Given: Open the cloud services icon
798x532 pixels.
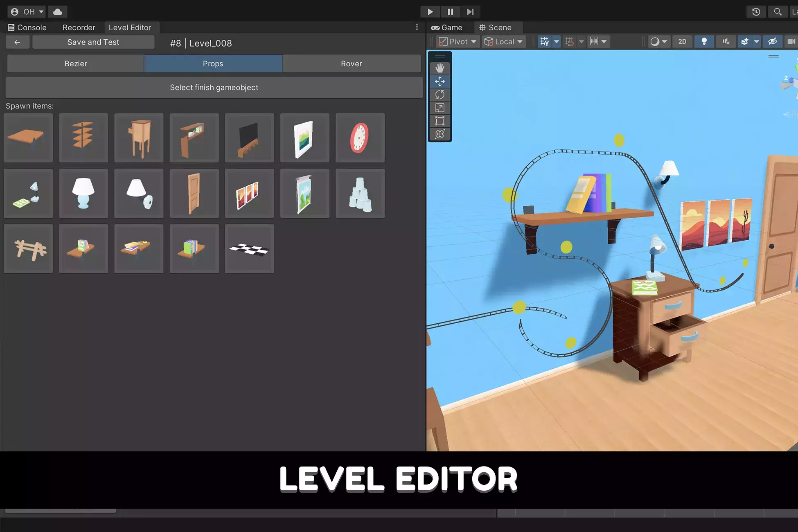Looking at the screenshot, I should 58,12.
